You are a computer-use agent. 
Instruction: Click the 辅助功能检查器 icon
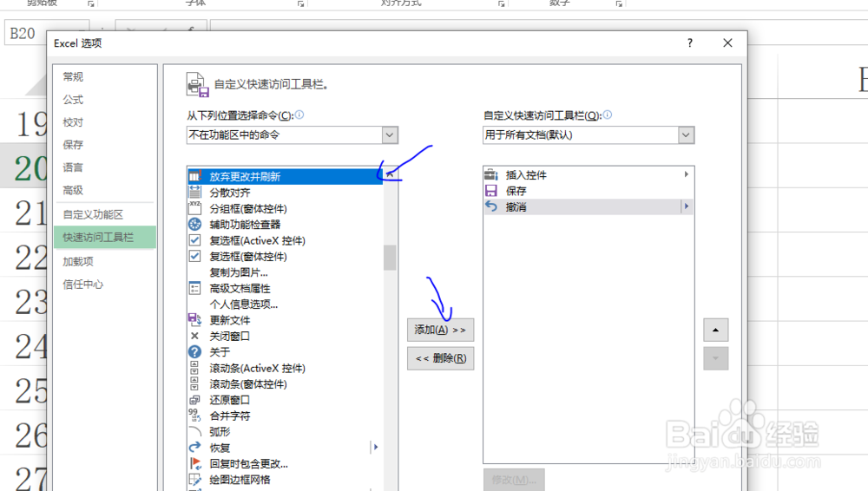[194, 224]
